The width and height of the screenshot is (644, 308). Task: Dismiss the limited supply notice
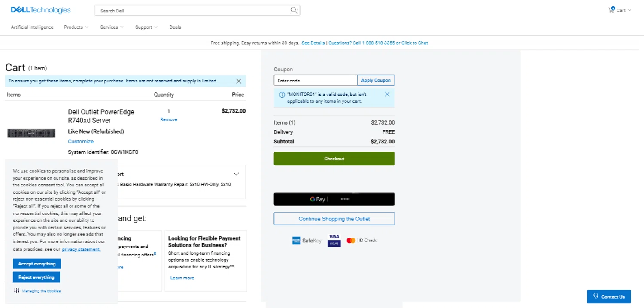click(x=239, y=81)
